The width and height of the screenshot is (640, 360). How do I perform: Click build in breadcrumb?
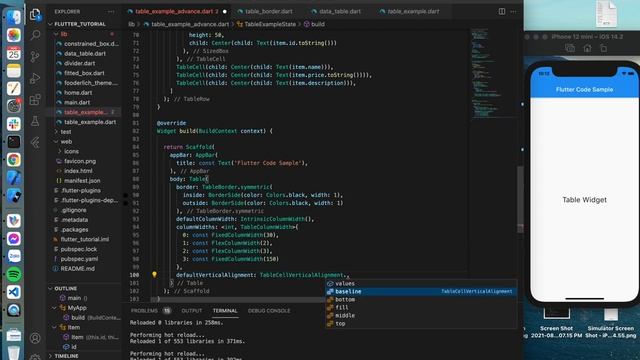pyautogui.click(x=318, y=24)
